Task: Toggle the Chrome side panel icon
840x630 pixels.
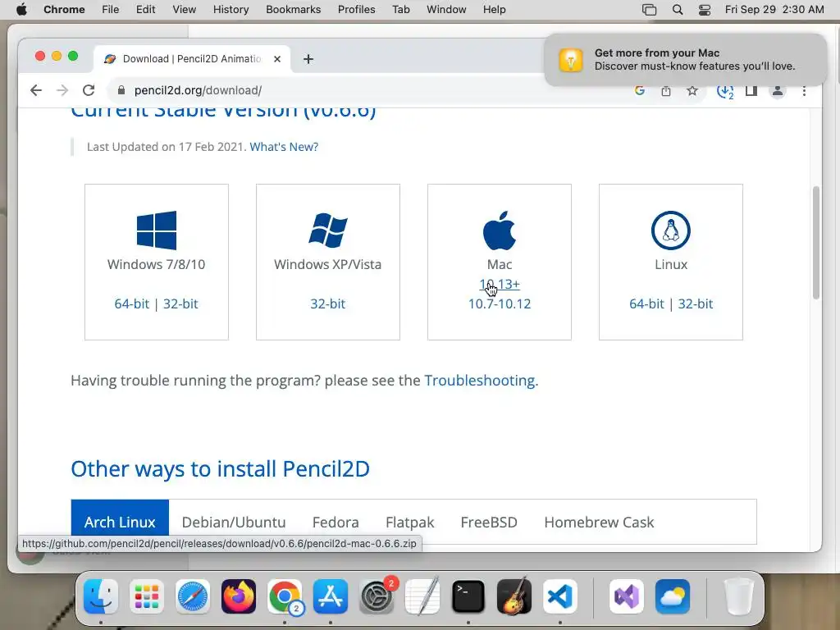Action: (751, 90)
